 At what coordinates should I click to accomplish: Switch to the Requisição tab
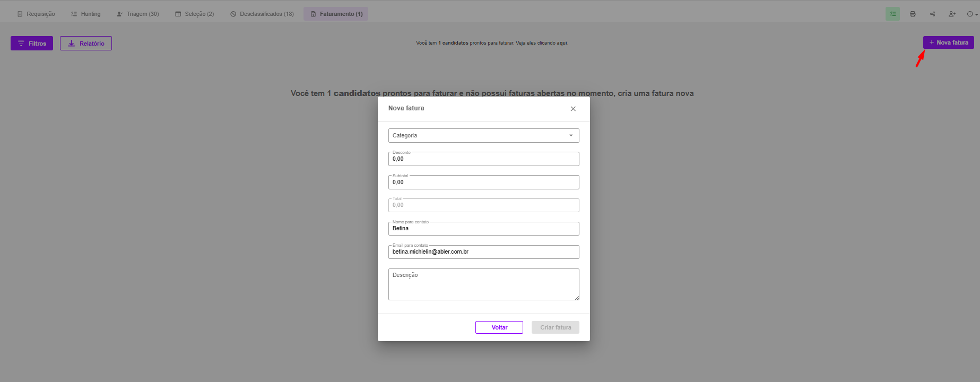pos(36,14)
